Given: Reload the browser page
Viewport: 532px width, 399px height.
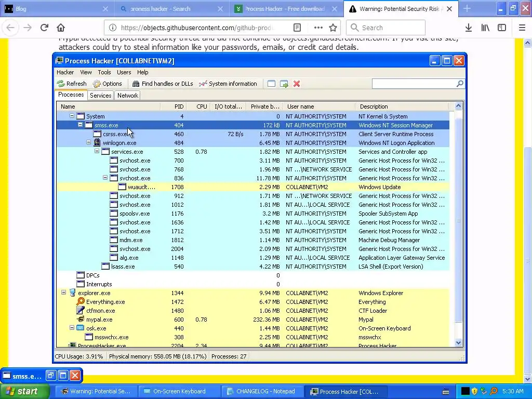Looking at the screenshot, I should point(45,28).
